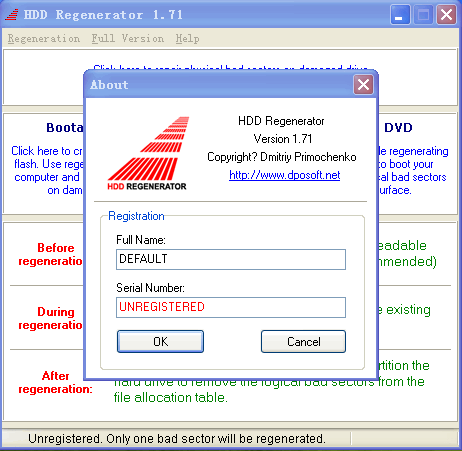Image resolution: width=462 pixels, height=451 pixels.
Task: Click the 'Registration' group label
Action: [136, 216]
